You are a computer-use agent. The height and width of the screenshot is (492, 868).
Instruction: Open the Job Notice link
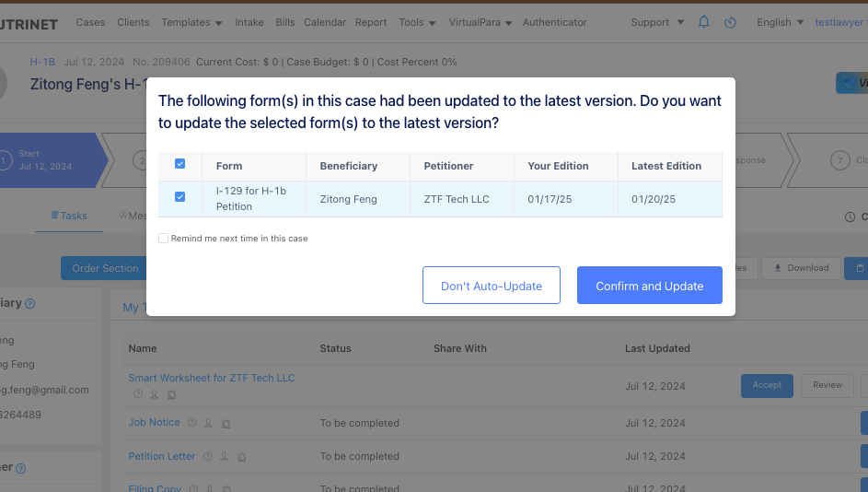tap(154, 422)
